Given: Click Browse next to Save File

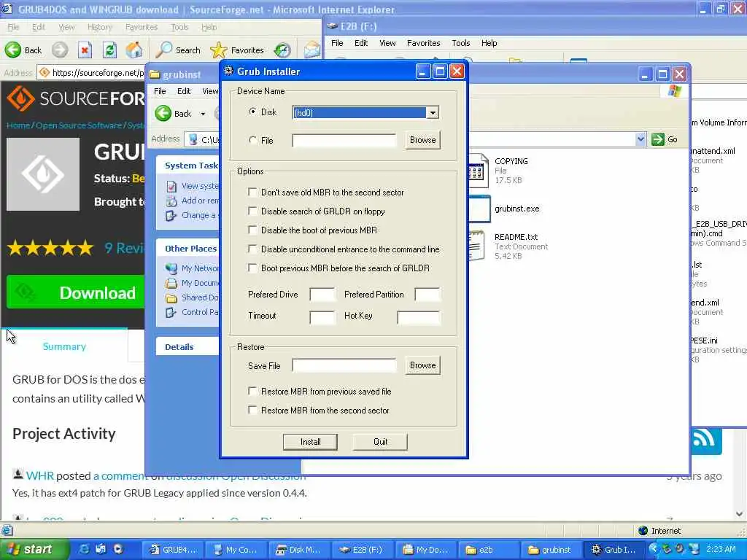Looking at the screenshot, I should [422, 365].
